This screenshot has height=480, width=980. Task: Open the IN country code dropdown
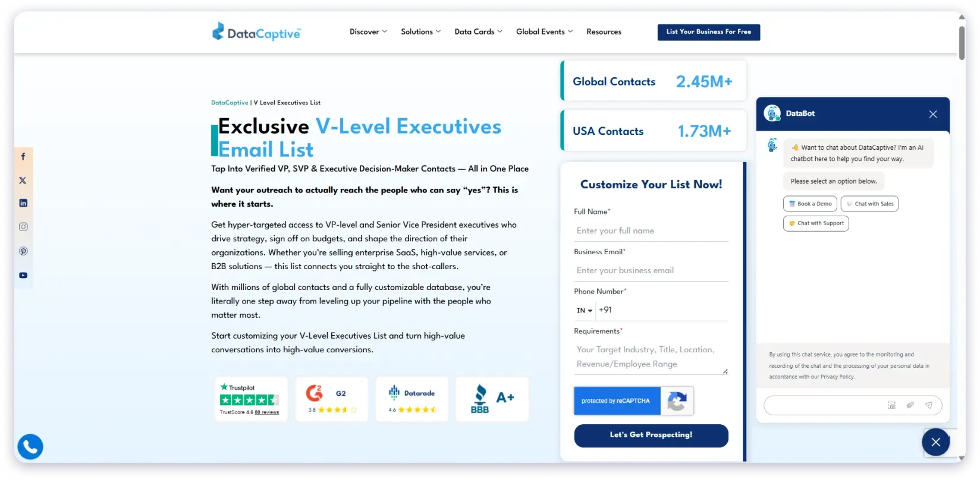[584, 311]
